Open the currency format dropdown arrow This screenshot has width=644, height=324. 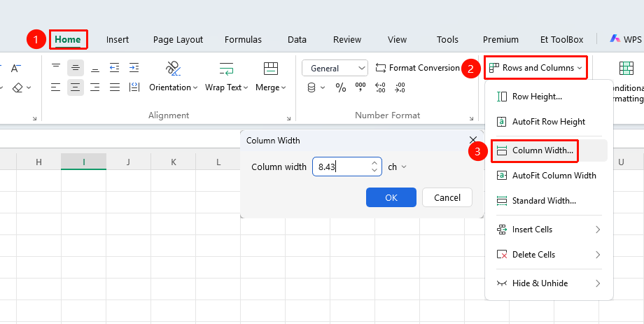click(x=323, y=87)
